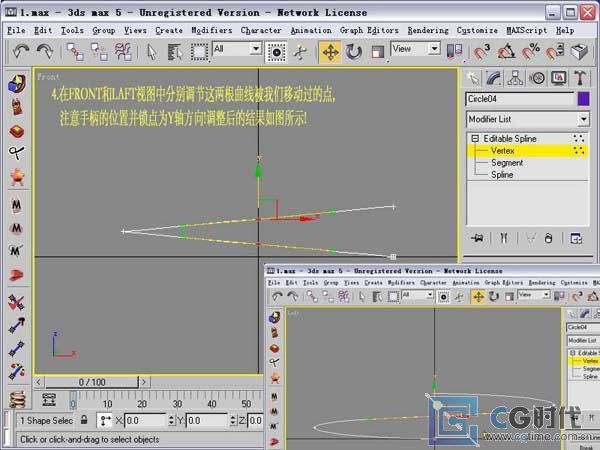Image resolution: width=600 pixels, height=450 pixels.
Task: Click the cube icon ending main toolbar
Action: (579, 51)
